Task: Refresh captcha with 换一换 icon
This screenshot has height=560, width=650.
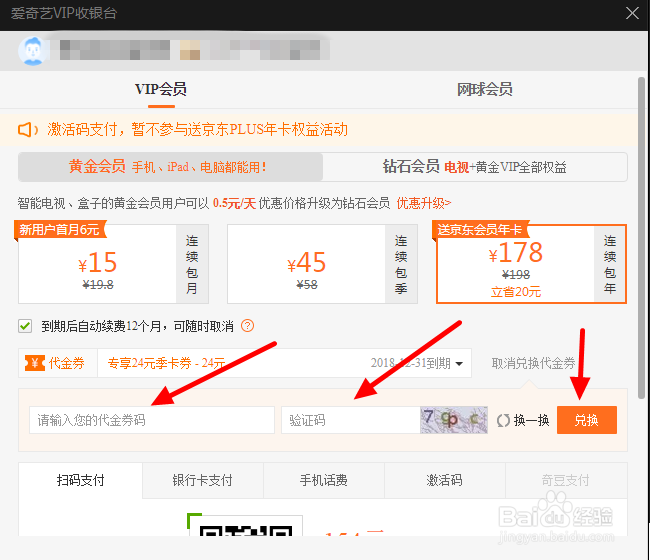Action: tap(503, 421)
